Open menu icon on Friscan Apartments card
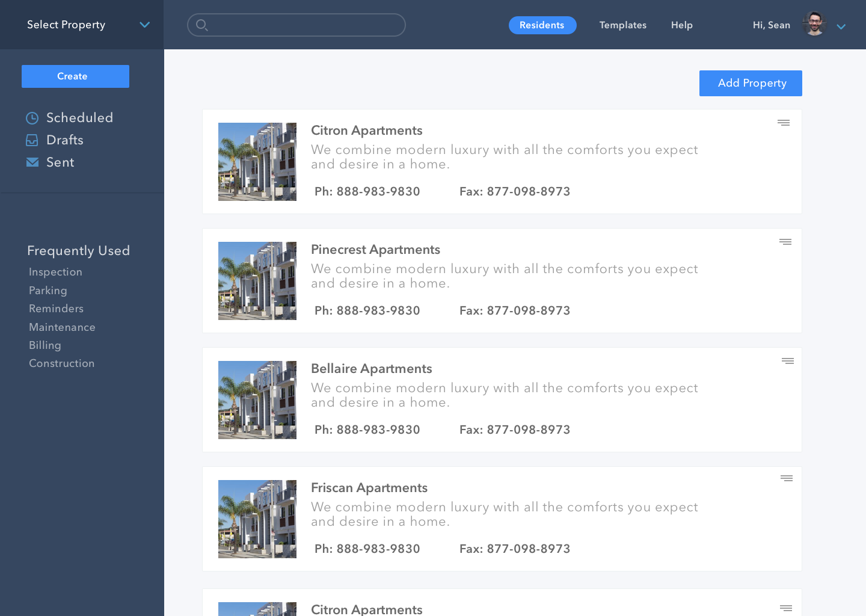The width and height of the screenshot is (866, 616). click(x=786, y=478)
